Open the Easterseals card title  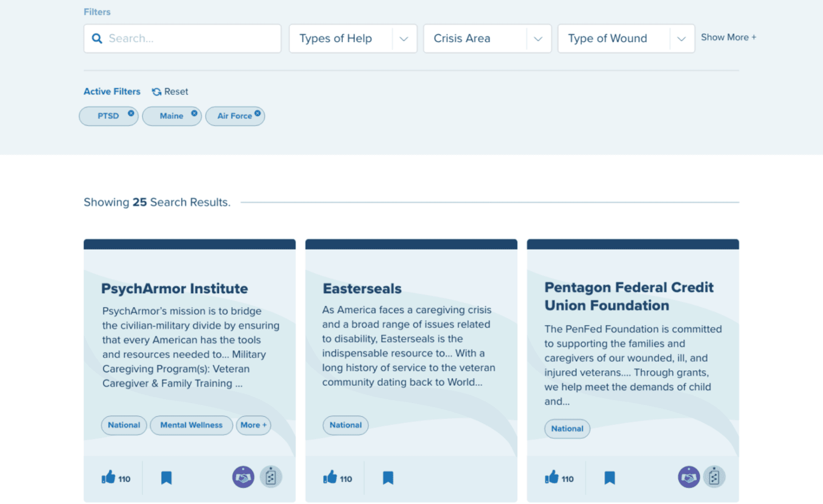click(362, 288)
